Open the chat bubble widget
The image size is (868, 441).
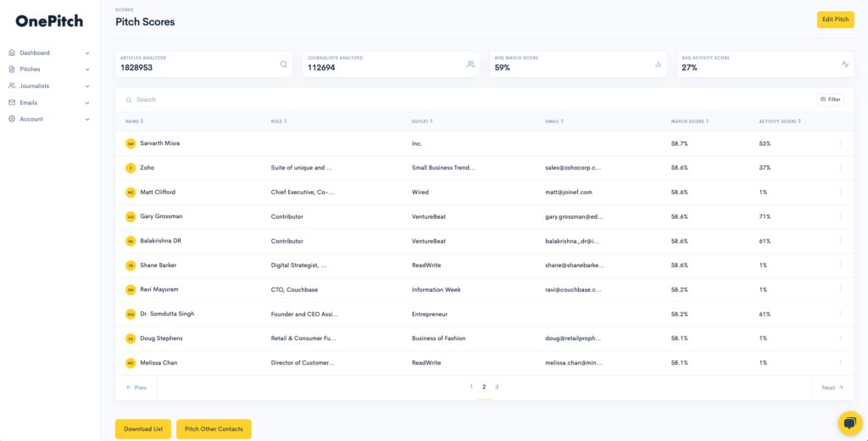[849, 424]
